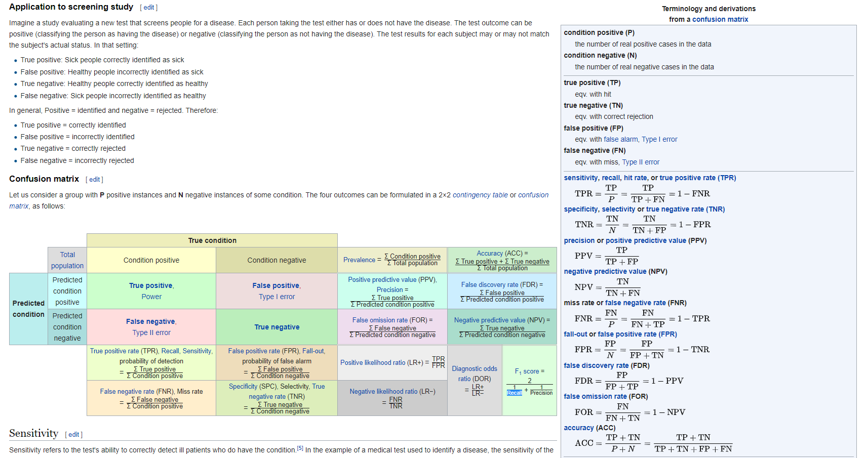Open confusion matrix link in sidebar title

click(x=720, y=19)
